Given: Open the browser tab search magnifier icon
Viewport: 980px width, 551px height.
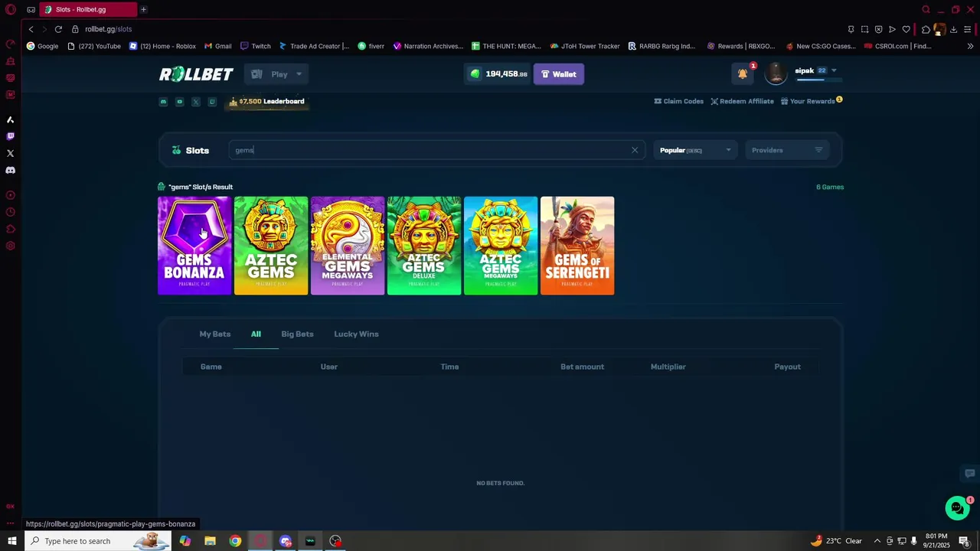Looking at the screenshot, I should pos(926,9).
